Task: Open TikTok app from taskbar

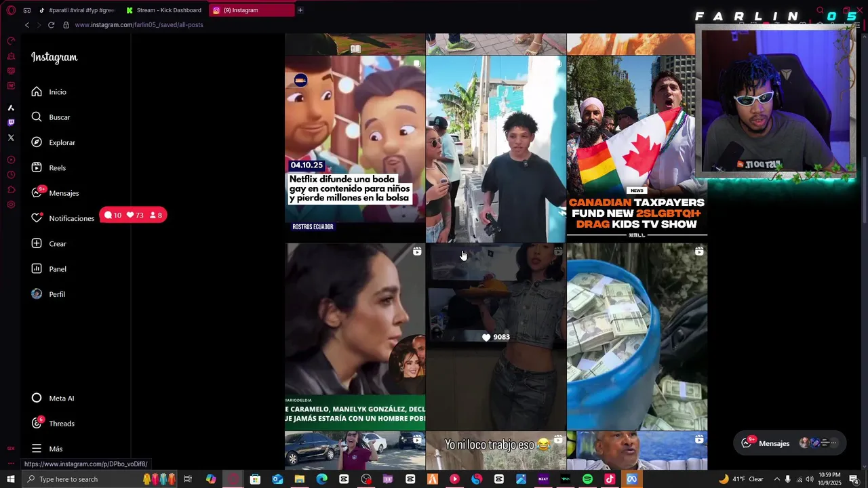Action: coord(610,479)
